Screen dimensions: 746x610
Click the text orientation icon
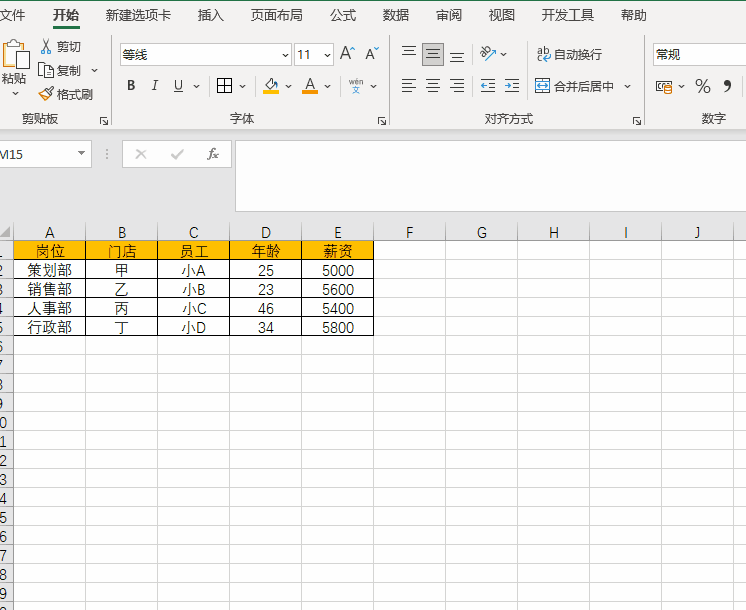coord(488,53)
